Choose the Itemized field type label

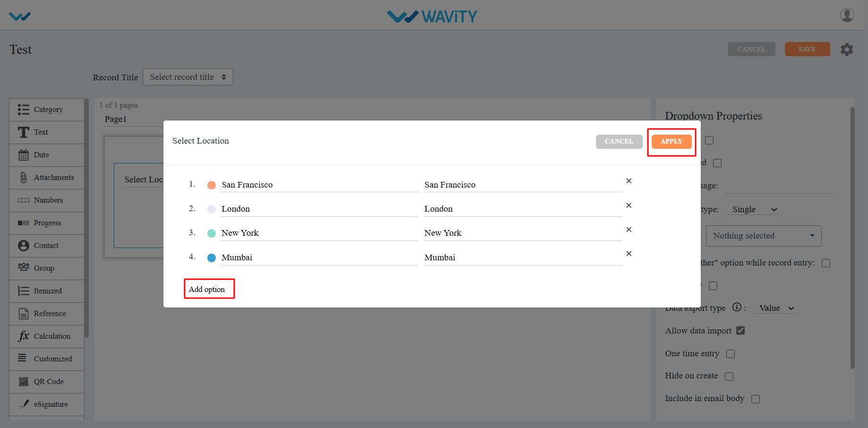[48, 291]
